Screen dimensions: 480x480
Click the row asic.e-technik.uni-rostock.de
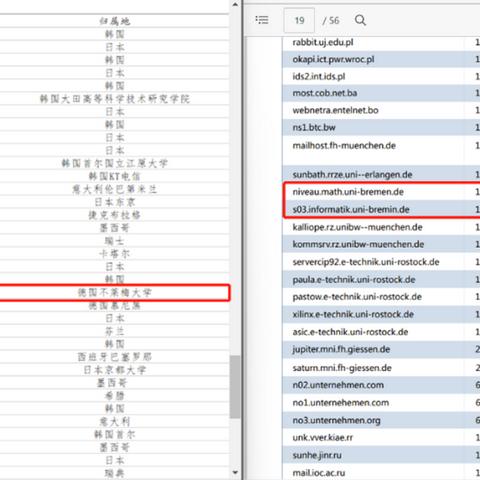[381, 332]
